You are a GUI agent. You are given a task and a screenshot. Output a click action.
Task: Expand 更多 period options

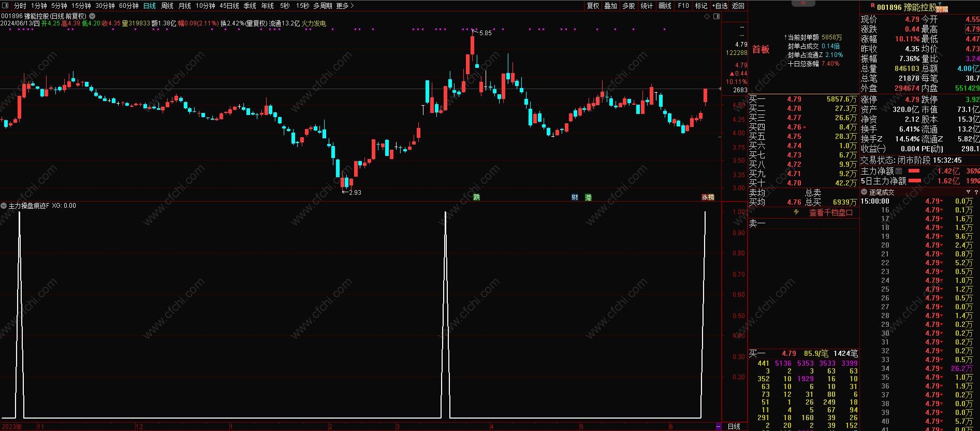[x=345, y=6]
